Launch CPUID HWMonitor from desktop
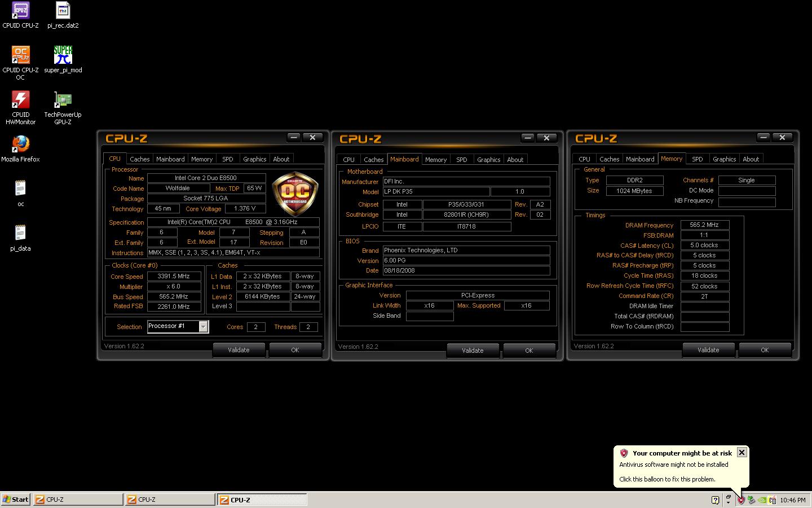This screenshot has width=812, height=508. tap(20, 107)
